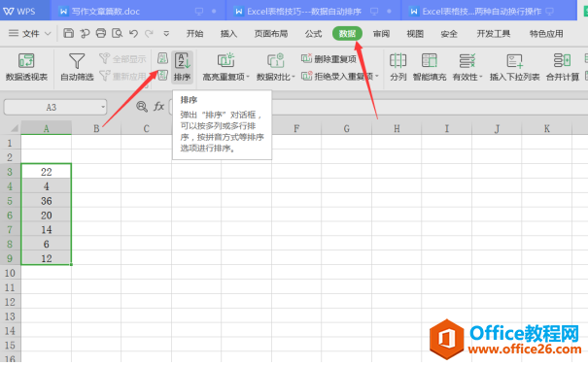This screenshot has height=366, width=588.
Task: Open the 排序 sort dialog button
Action: [183, 67]
